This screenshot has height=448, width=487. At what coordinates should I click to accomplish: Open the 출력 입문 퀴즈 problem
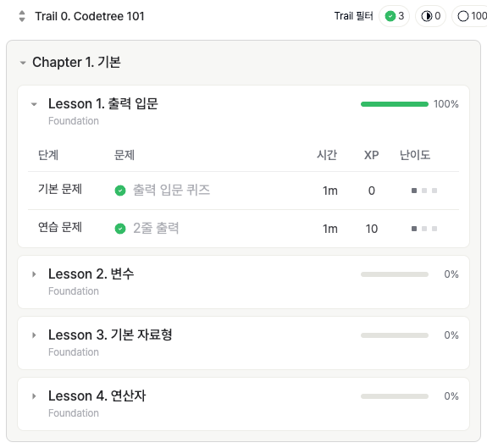coord(171,190)
